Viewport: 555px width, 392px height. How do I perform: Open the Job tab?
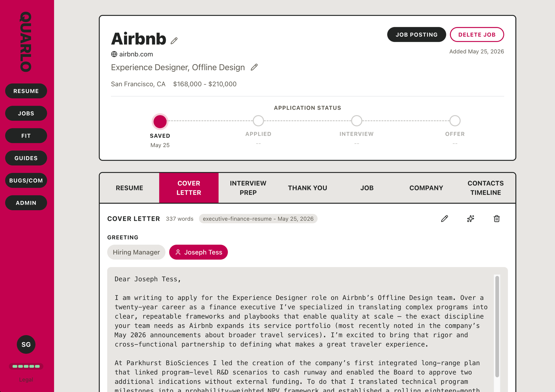[367, 188]
